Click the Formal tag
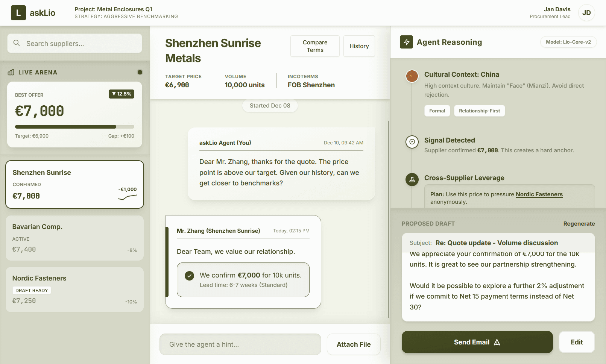 click(x=437, y=111)
